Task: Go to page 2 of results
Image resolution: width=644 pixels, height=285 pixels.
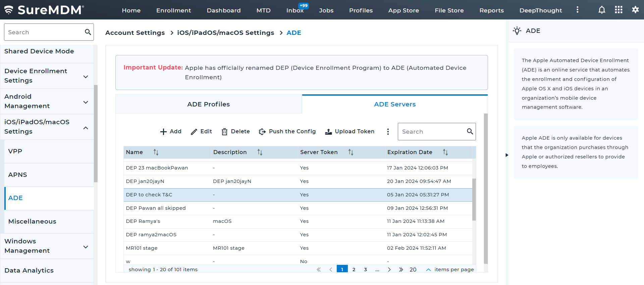Action: tap(354, 270)
